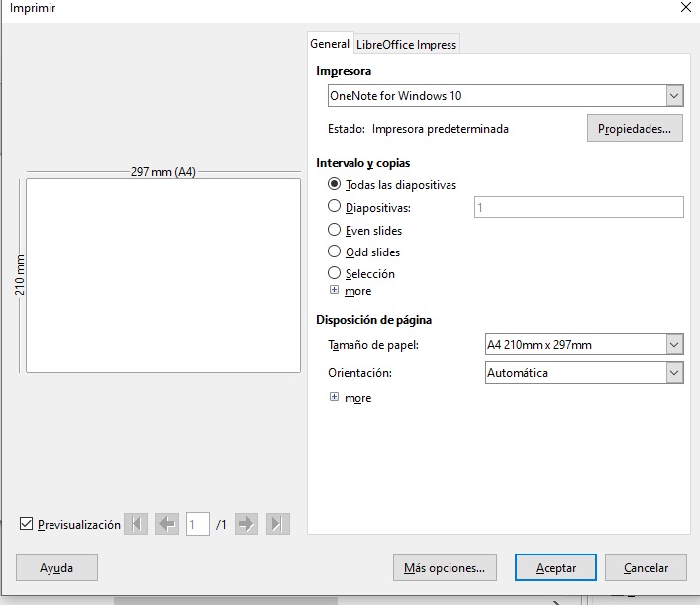Open the printer selection dropdown

(x=505, y=96)
